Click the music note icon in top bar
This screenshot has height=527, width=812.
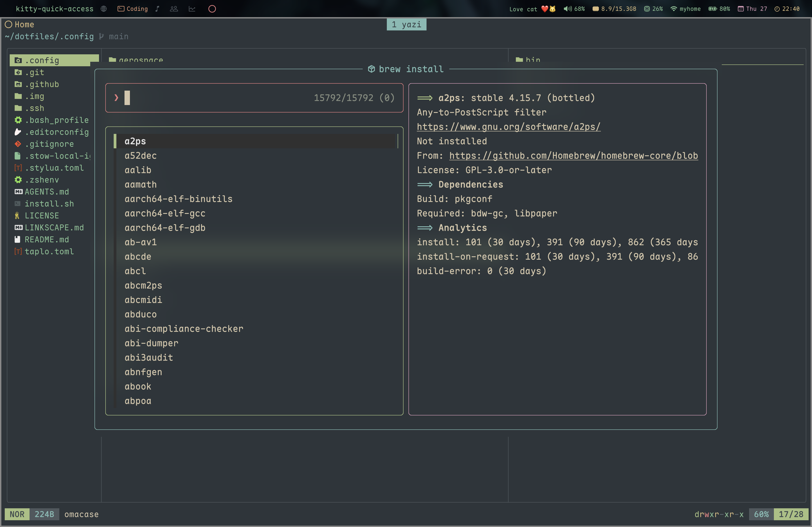point(157,9)
